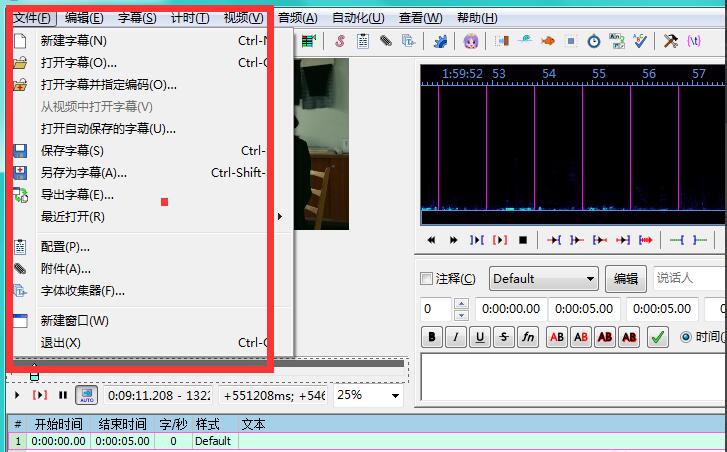Click the Bold formatting button

pyautogui.click(x=432, y=337)
